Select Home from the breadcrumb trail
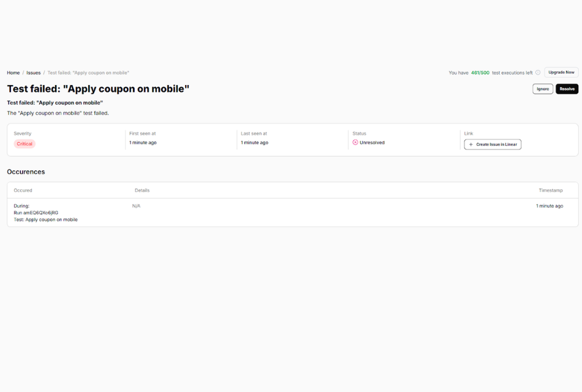The width and height of the screenshot is (582, 392). [x=13, y=72]
